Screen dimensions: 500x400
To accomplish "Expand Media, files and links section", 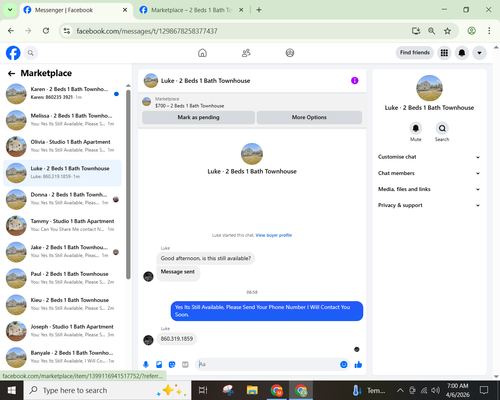I will [429, 189].
